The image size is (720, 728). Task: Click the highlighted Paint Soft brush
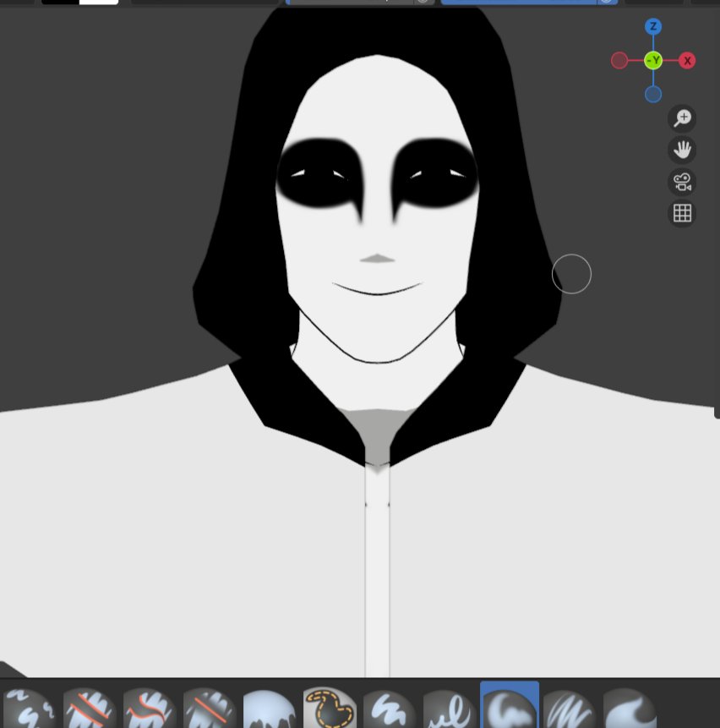pos(510,706)
